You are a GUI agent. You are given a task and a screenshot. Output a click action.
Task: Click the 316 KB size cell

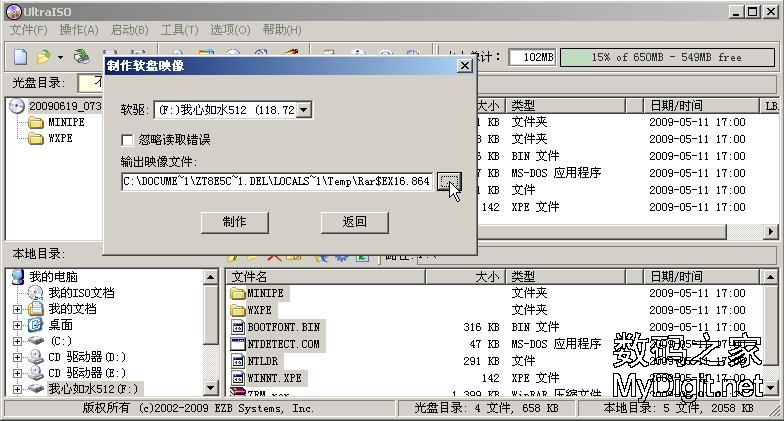tap(481, 327)
